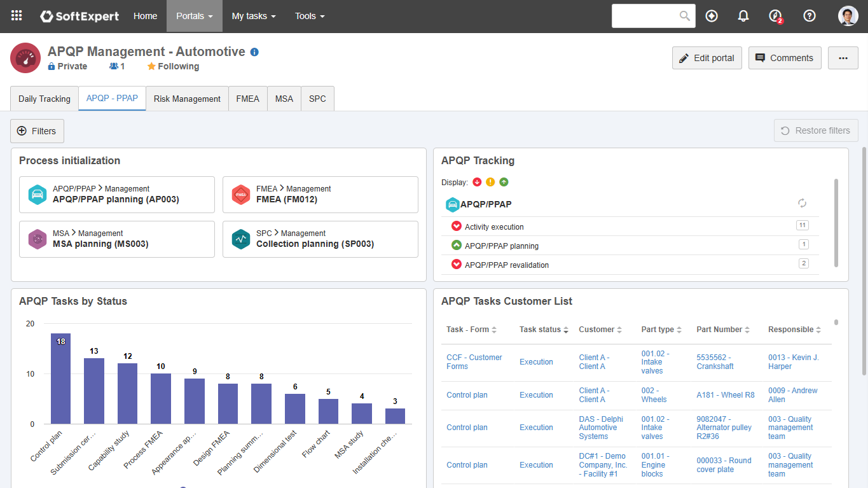The height and width of the screenshot is (488, 868).
Task: Click the Control plan bar in chart
Action: coord(61,379)
